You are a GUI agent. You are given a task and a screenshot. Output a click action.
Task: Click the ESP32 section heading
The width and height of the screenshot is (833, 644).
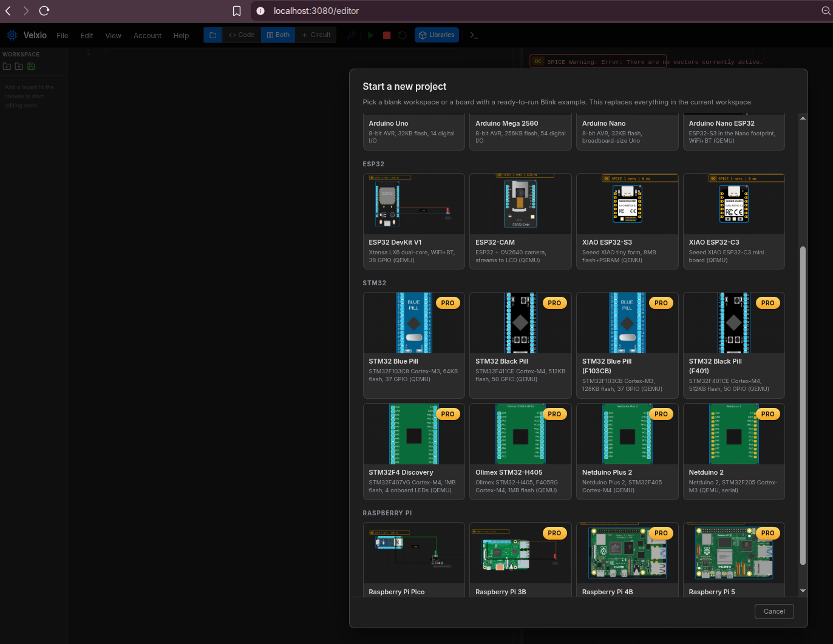point(373,164)
